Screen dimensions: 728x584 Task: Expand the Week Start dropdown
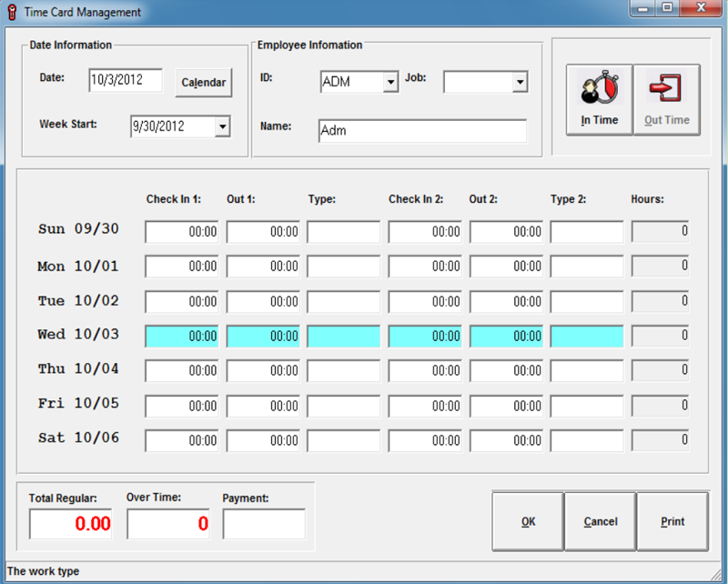(222, 126)
